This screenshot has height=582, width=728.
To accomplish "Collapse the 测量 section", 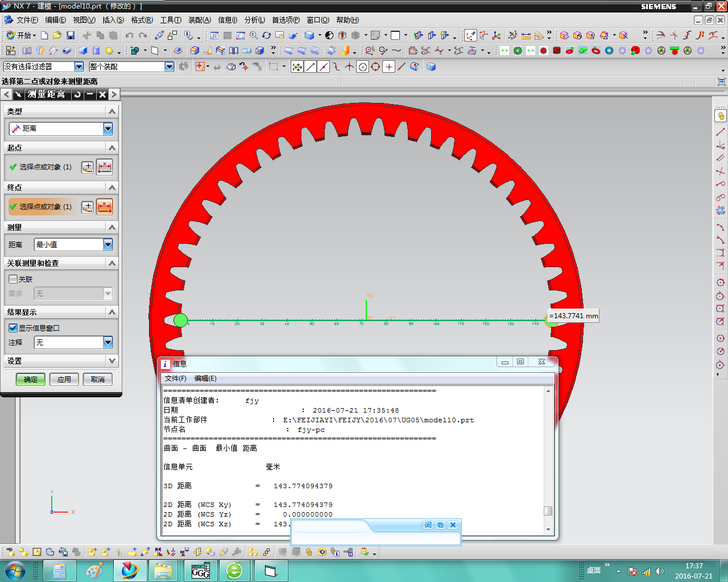I will [x=112, y=227].
